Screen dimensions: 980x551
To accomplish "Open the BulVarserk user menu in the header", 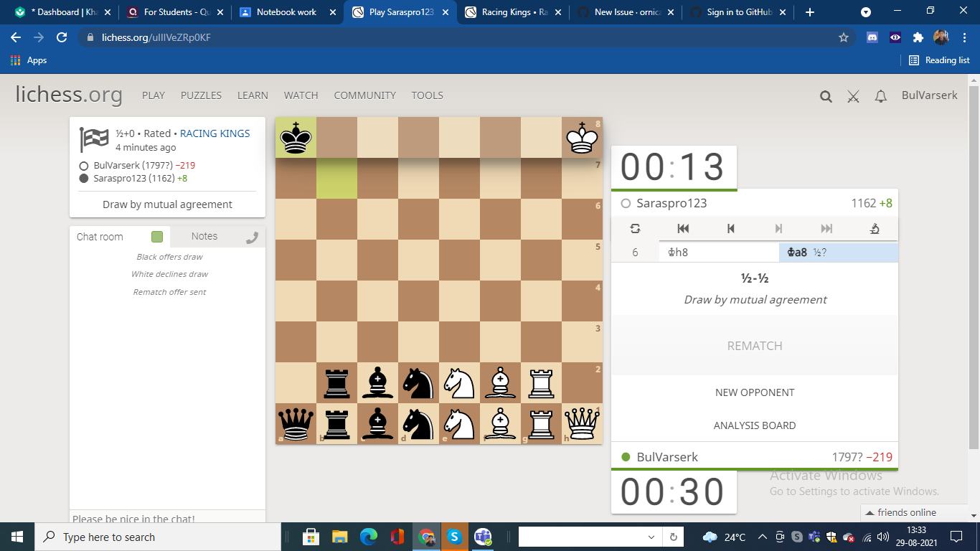I will (x=929, y=95).
